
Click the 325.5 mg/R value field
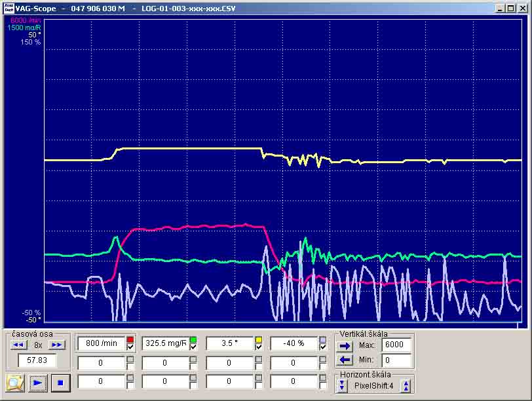tap(166, 343)
